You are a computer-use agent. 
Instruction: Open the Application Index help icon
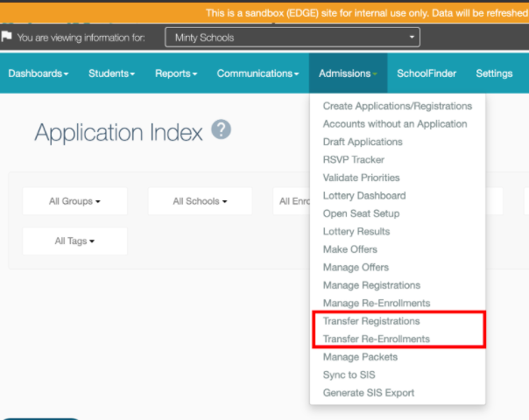tap(221, 129)
